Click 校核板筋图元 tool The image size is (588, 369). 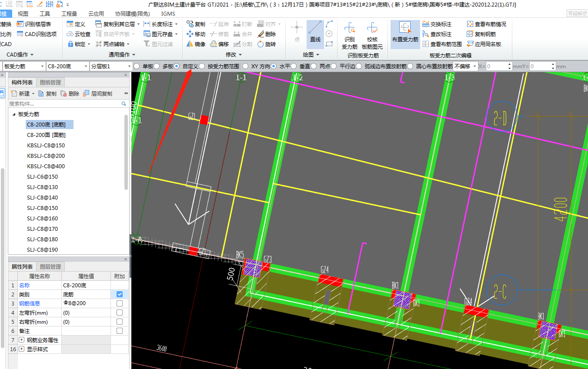point(372,36)
